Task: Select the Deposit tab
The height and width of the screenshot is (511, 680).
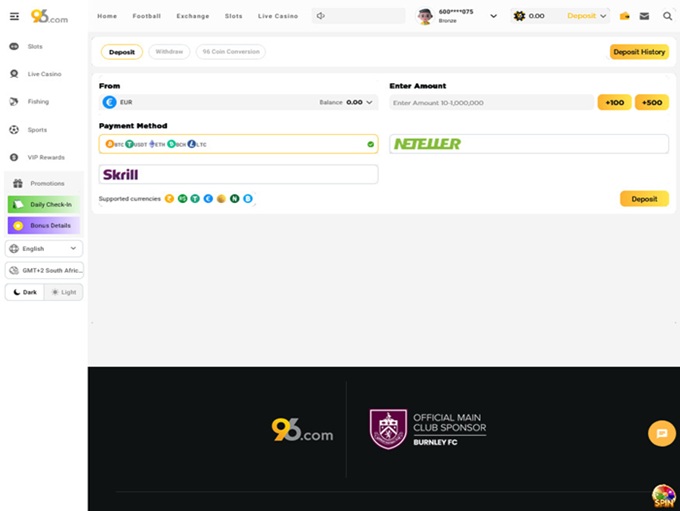Action: 122,52
